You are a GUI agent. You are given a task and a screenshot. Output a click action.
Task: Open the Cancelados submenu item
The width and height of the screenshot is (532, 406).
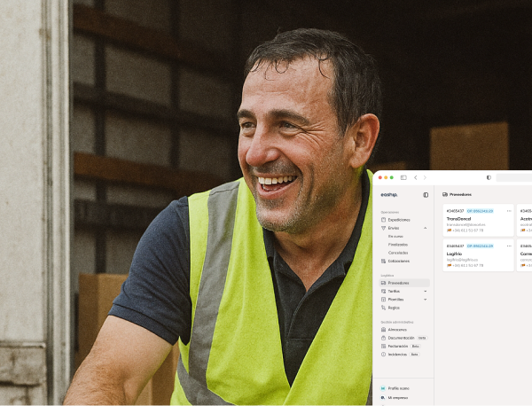coord(398,253)
